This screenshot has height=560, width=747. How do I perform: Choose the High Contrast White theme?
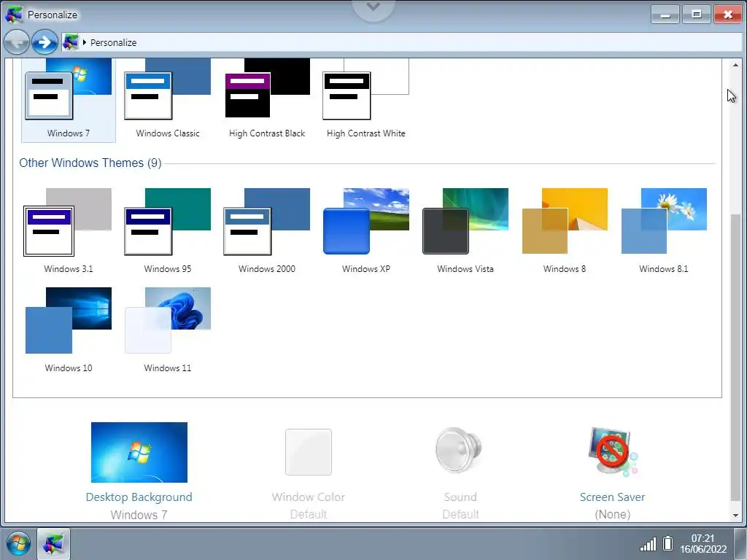[x=366, y=99]
